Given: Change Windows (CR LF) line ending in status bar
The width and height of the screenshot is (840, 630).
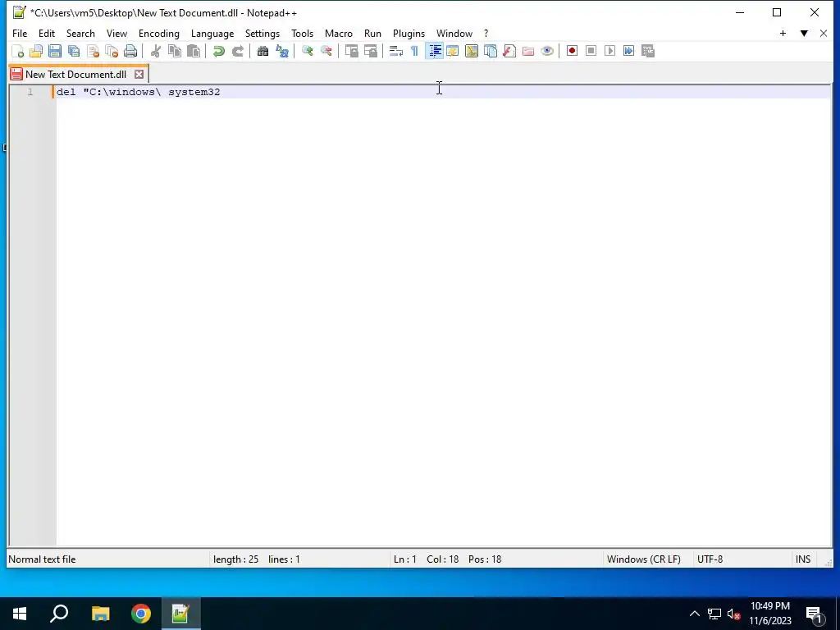Looking at the screenshot, I should (644, 559).
